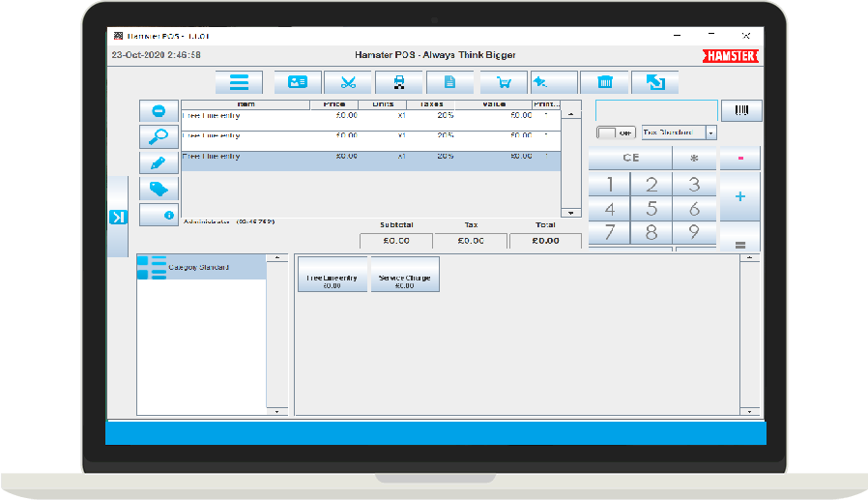Click product panel scroll up arrow
This screenshot has width=868, height=500.
[x=749, y=258]
